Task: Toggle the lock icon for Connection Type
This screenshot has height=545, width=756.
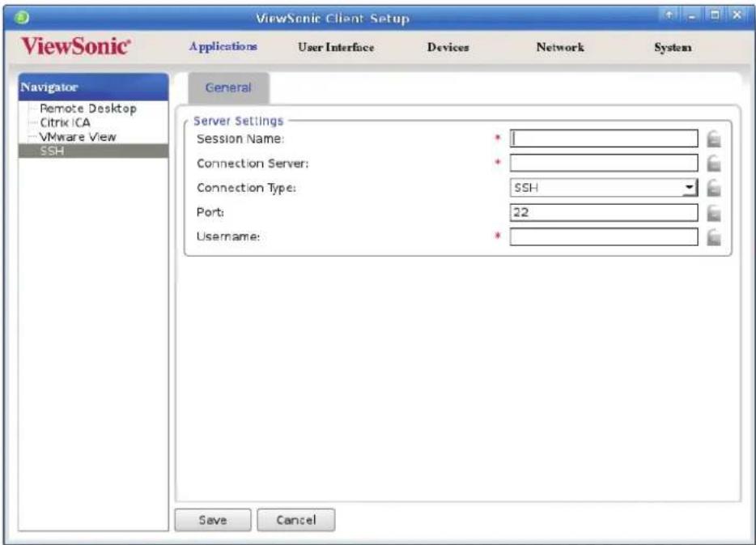Action: (x=714, y=188)
